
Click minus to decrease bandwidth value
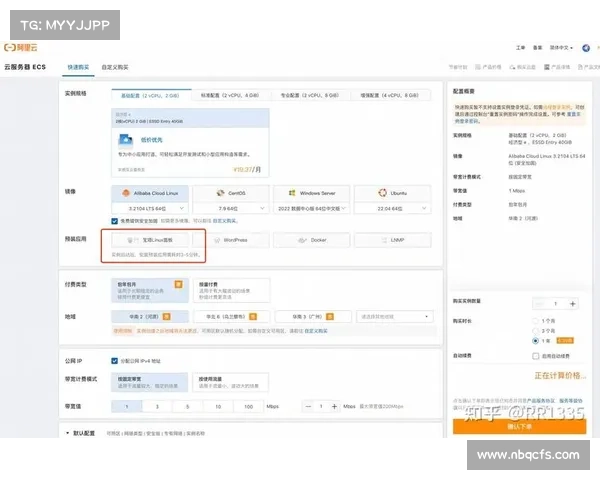click(x=308, y=407)
